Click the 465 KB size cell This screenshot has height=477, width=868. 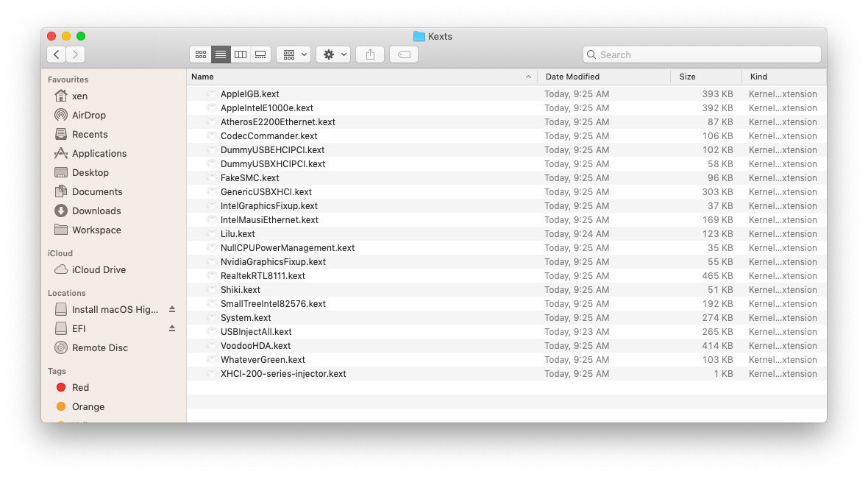coord(717,276)
